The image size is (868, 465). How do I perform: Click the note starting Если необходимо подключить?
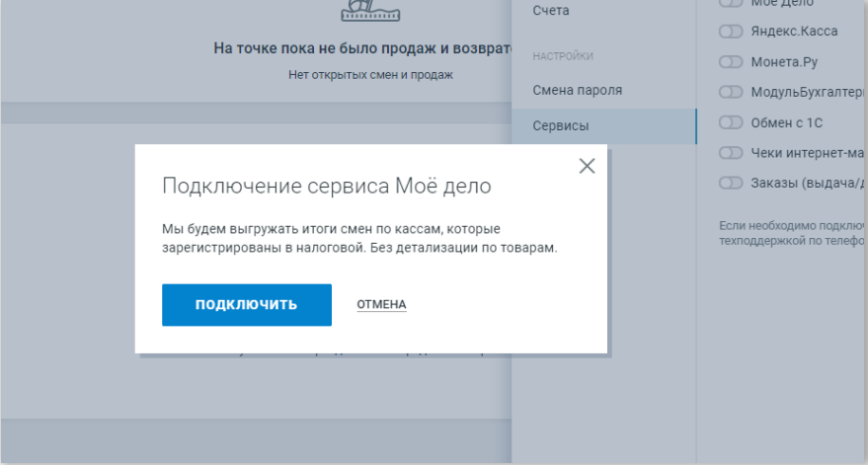793,233
